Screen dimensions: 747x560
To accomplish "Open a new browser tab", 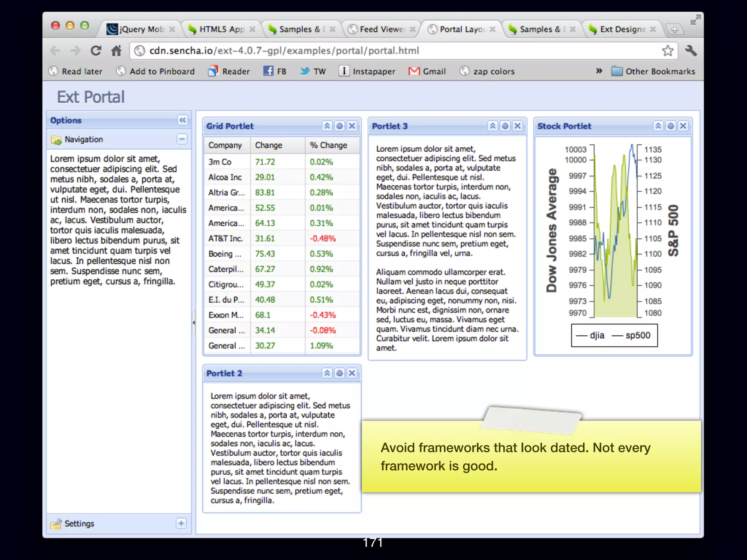I will [x=674, y=30].
